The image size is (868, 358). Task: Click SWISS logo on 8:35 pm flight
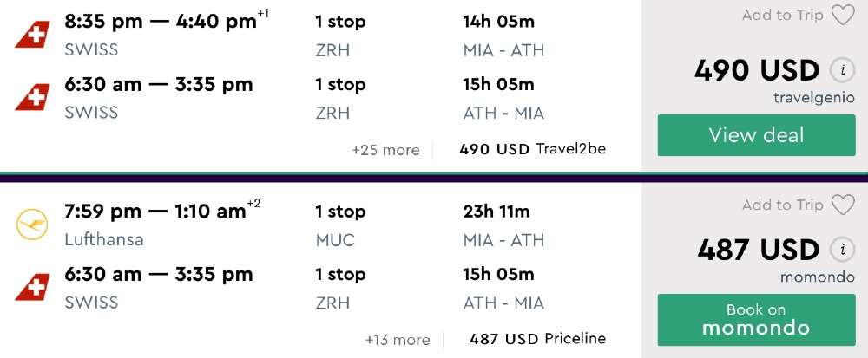point(31,35)
